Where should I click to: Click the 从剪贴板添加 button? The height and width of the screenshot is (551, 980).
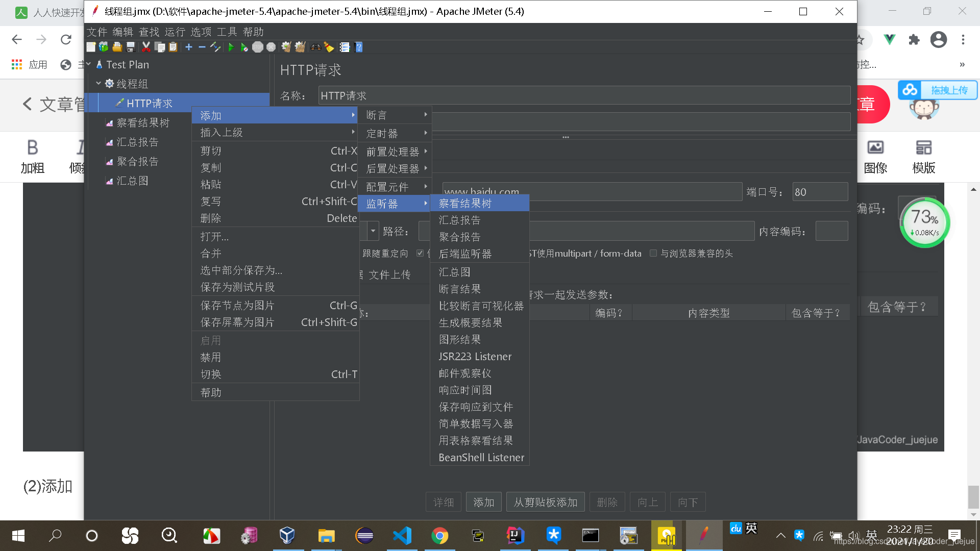[545, 502]
